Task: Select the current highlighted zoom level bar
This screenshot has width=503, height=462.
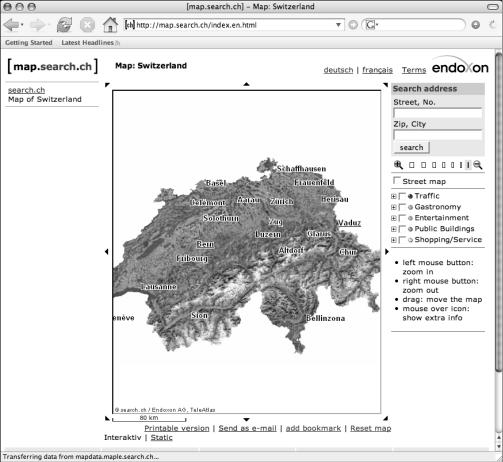Action: pyautogui.click(x=468, y=165)
